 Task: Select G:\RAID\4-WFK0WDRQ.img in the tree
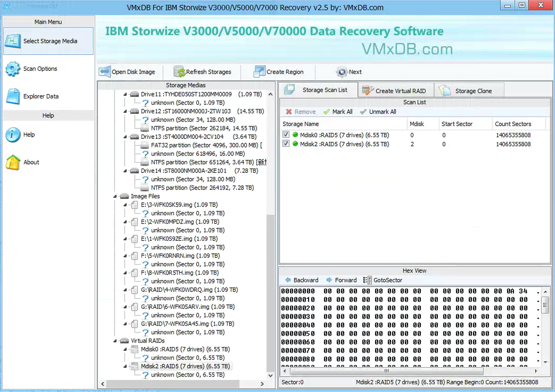pos(189,290)
